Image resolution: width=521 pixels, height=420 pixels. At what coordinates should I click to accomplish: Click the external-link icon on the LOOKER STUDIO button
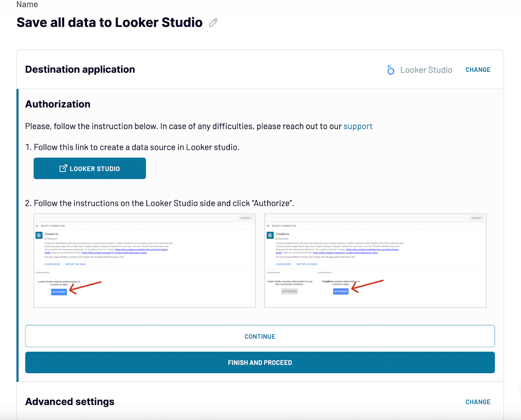(x=63, y=168)
